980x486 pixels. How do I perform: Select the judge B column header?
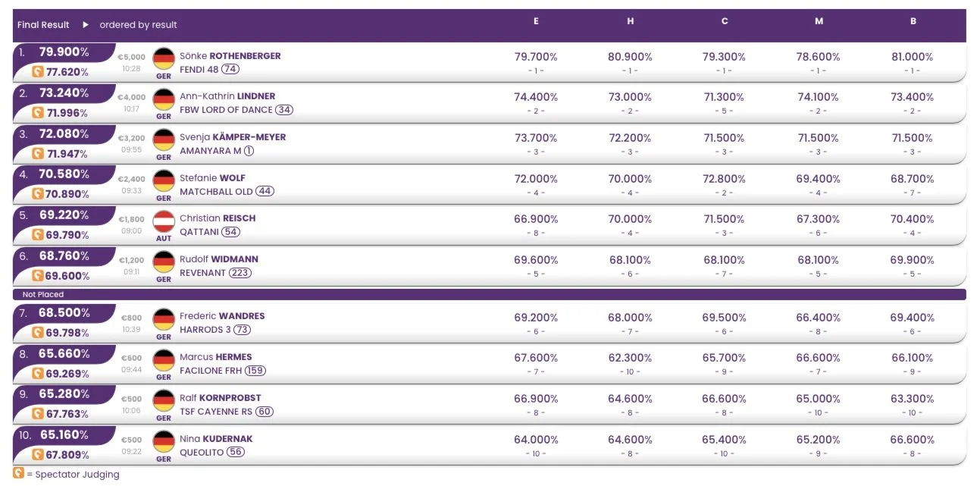[x=913, y=21]
